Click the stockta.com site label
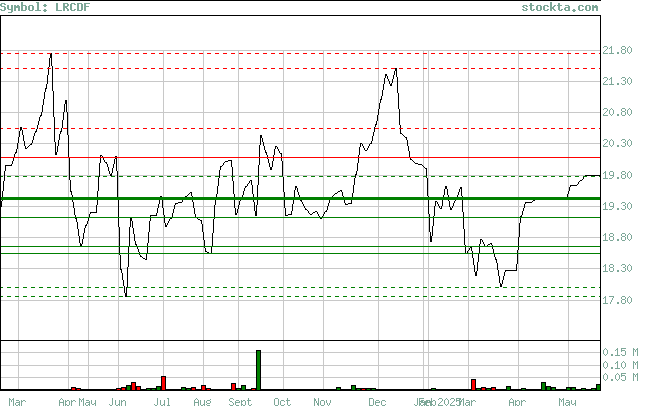This screenshot has height=406, width=655. pos(560,7)
